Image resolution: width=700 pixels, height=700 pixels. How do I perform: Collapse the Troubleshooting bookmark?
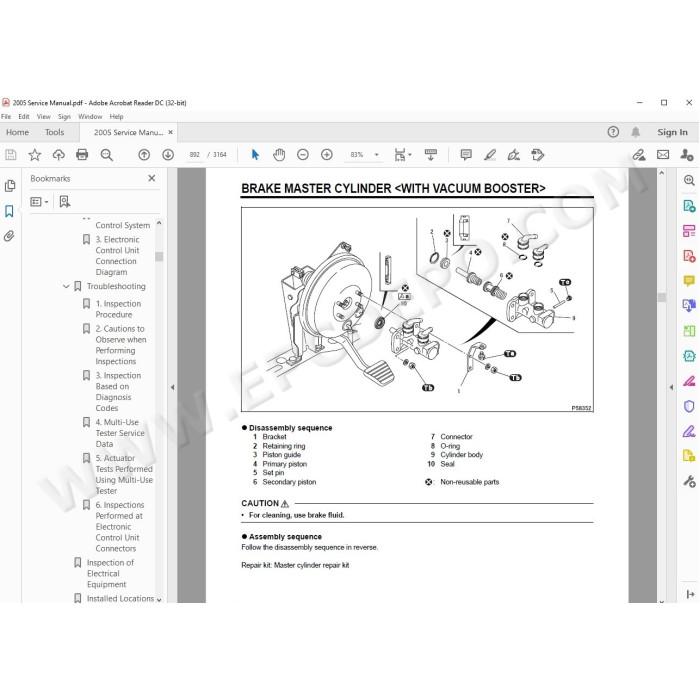pyautogui.click(x=66, y=286)
